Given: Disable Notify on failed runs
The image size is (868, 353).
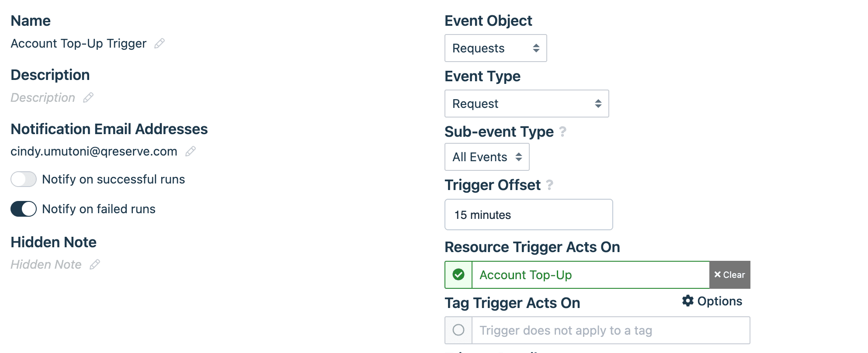Looking at the screenshot, I should click(23, 209).
